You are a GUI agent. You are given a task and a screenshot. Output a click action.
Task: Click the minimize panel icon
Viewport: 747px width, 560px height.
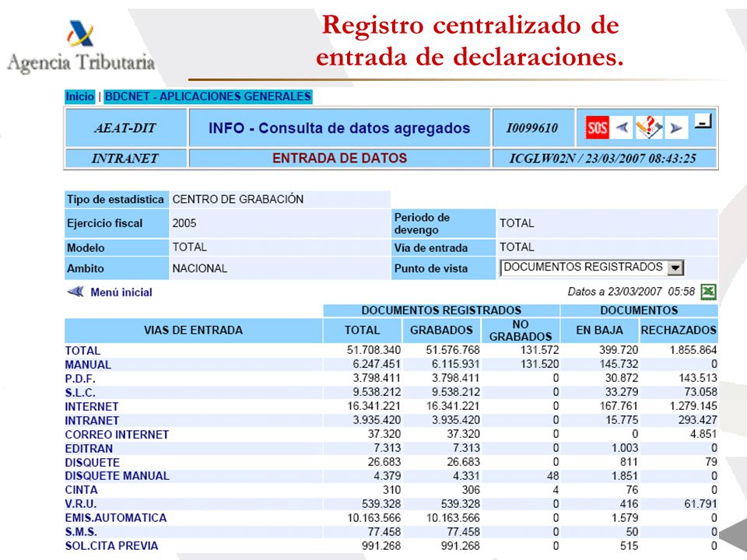pos(703,122)
